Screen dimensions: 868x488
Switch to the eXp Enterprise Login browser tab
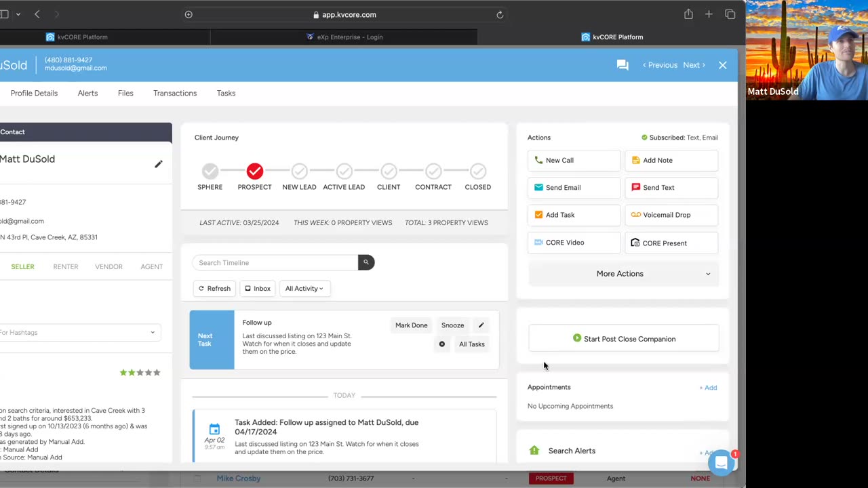[x=344, y=37]
